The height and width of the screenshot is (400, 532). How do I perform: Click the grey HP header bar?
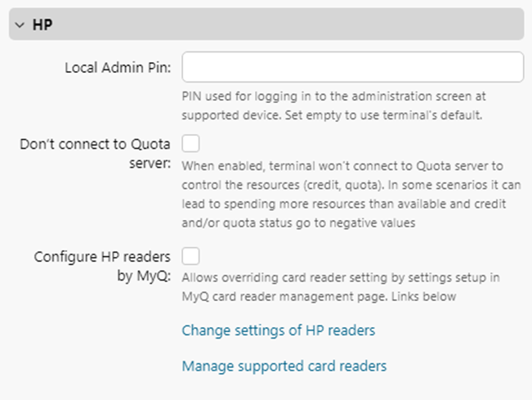[x=278, y=25]
